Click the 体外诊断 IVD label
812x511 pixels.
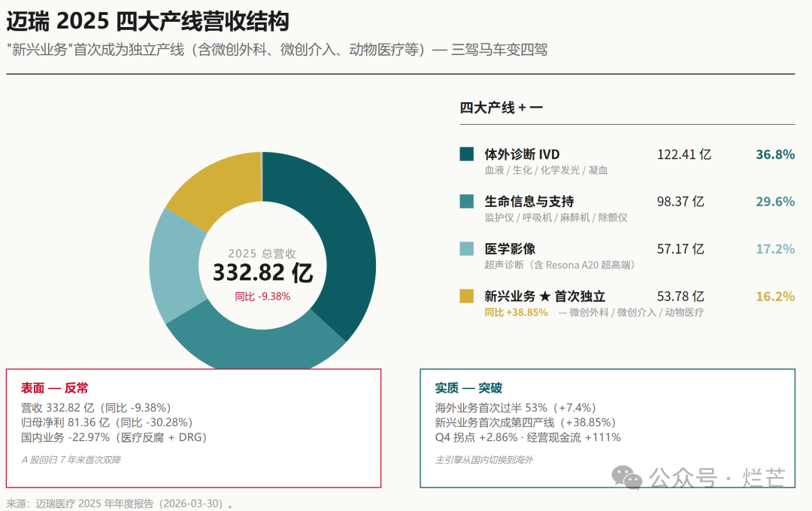pos(522,154)
